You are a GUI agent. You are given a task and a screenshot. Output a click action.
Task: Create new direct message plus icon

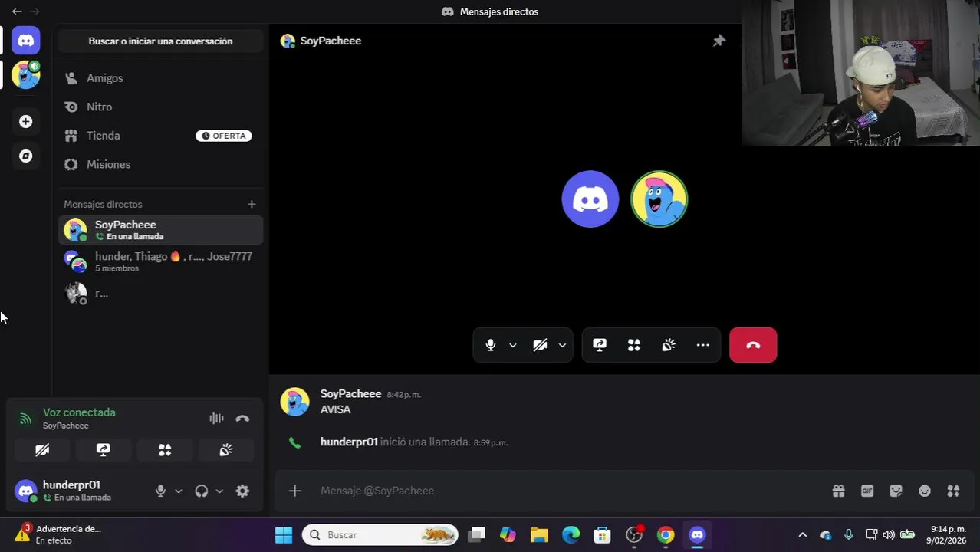tap(252, 204)
